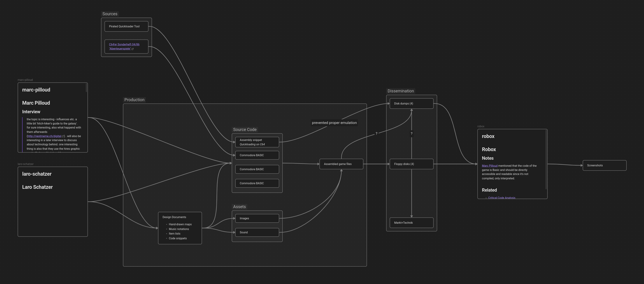Viewport: 644px width, 284px height.
Task: Select the Sound asset card
Action: pos(257,232)
